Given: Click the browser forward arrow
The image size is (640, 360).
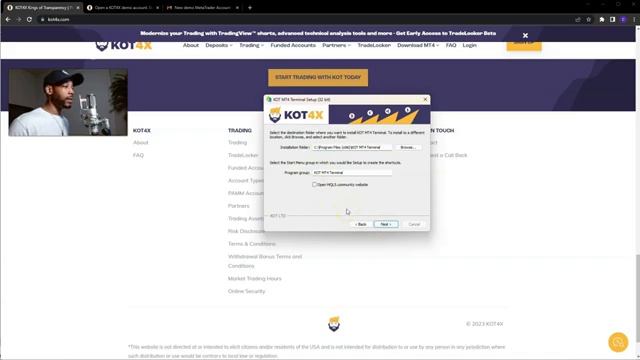Looking at the screenshot, I should coord(19,19).
